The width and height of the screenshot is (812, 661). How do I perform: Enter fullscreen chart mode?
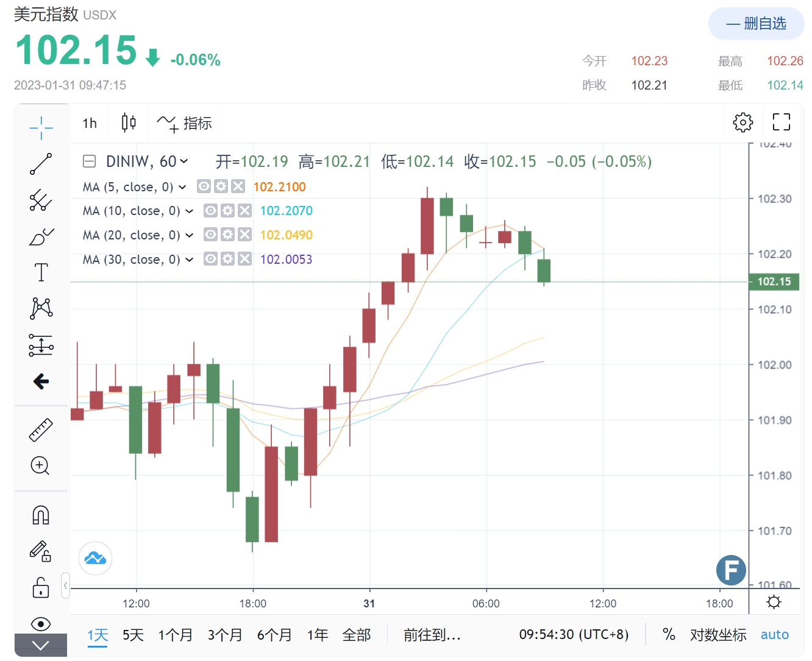coord(781,122)
